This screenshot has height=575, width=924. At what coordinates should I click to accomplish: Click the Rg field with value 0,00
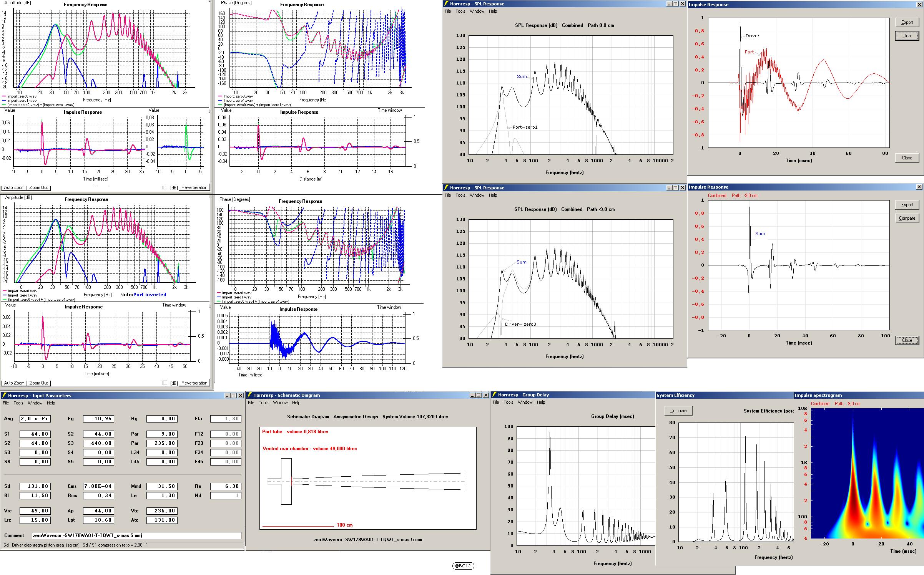click(162, 419)
